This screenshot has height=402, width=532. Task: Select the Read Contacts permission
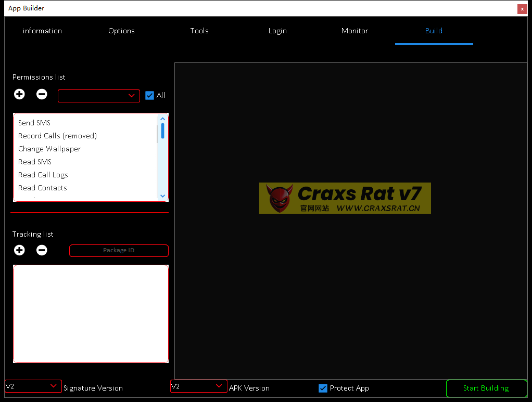(42, 188)
